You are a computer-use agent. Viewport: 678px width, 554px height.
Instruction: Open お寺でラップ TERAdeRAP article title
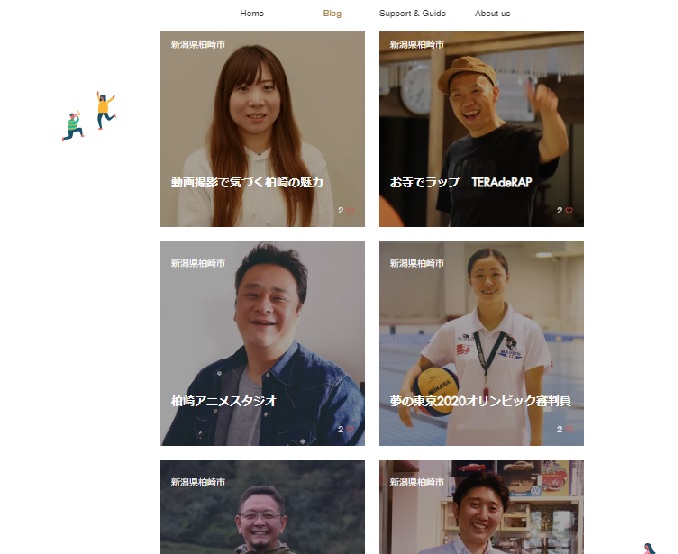point(461,182)
